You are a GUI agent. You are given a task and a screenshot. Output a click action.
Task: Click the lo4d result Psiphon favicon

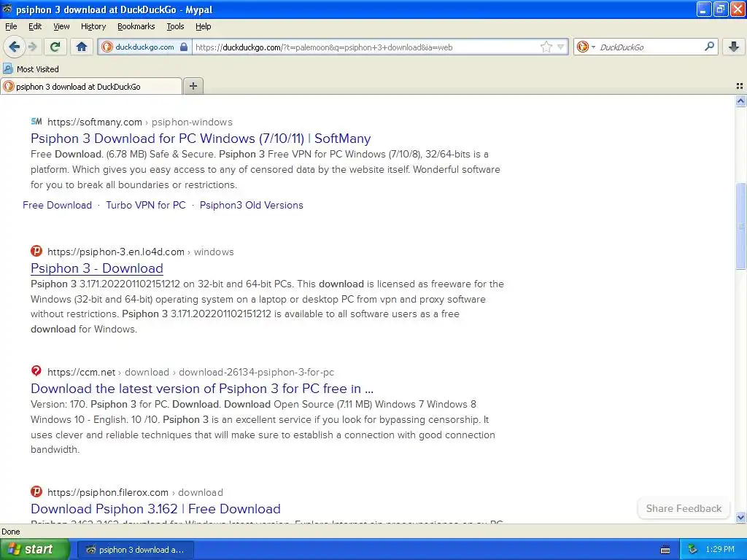pos(36,251)
